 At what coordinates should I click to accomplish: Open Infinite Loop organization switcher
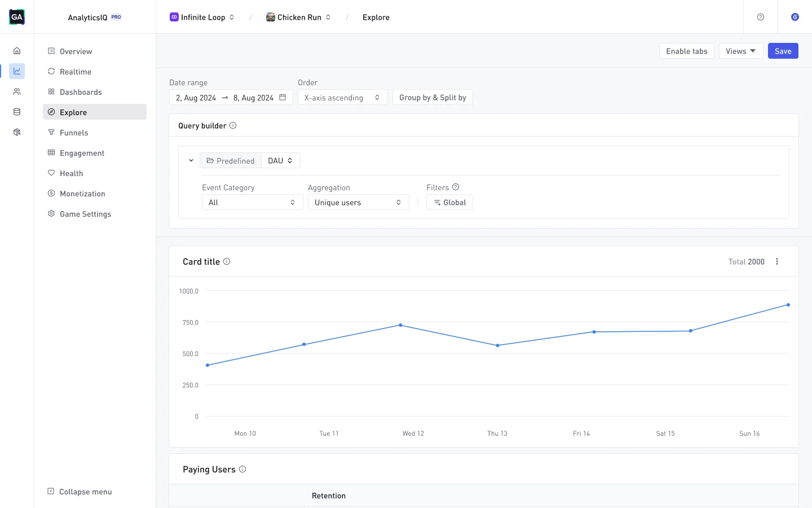tap(202, 17)
